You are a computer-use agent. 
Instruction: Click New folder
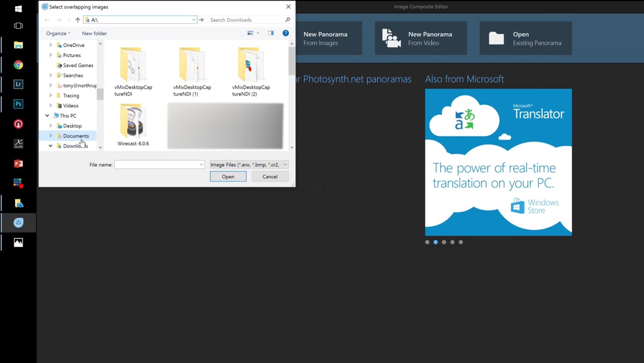point(94,33)
